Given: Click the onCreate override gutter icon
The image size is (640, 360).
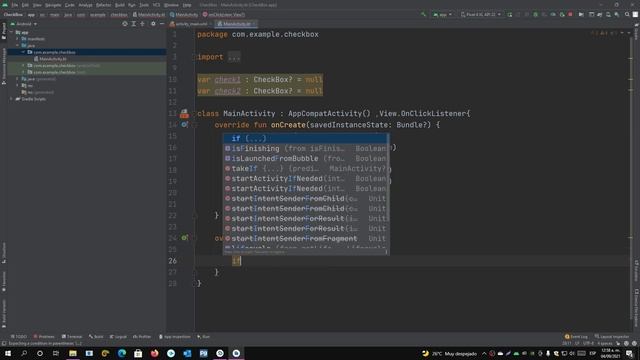Looking at the screenshot, I should (184, 124).
